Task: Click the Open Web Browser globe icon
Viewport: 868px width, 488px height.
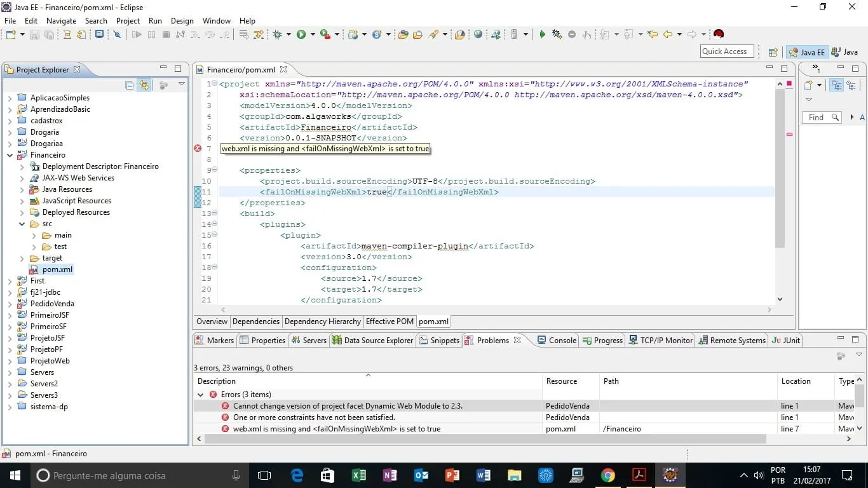Action: click(x=478, y=34)
